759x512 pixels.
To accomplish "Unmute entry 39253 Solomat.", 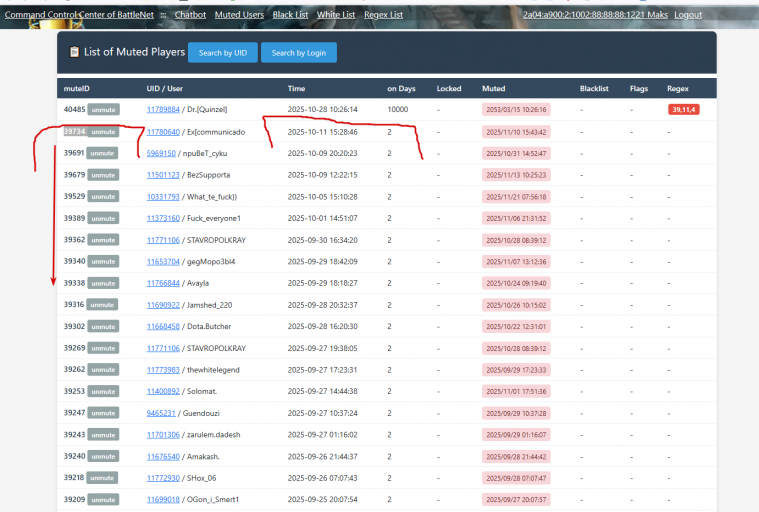I will click(104, 392).
